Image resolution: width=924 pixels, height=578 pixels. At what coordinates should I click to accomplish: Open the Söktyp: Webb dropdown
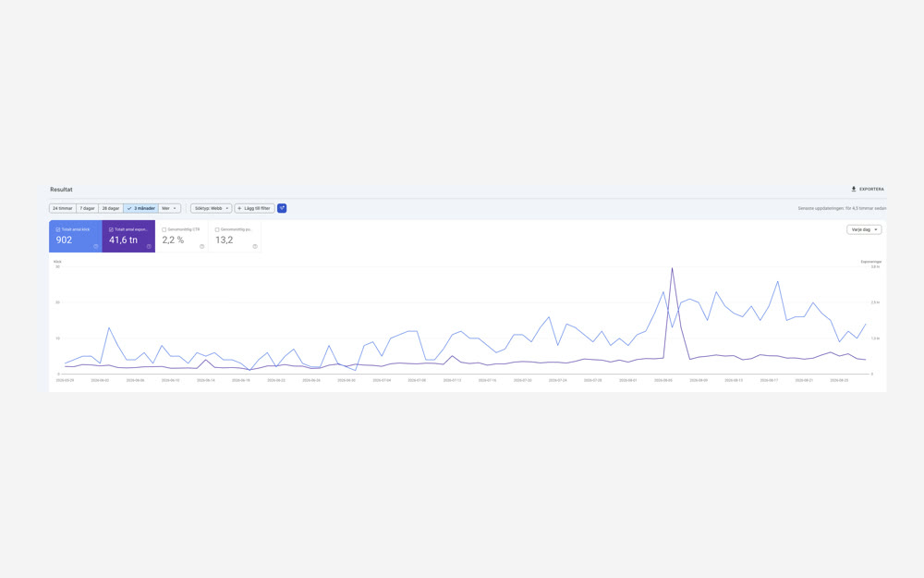tap(211, 208)
